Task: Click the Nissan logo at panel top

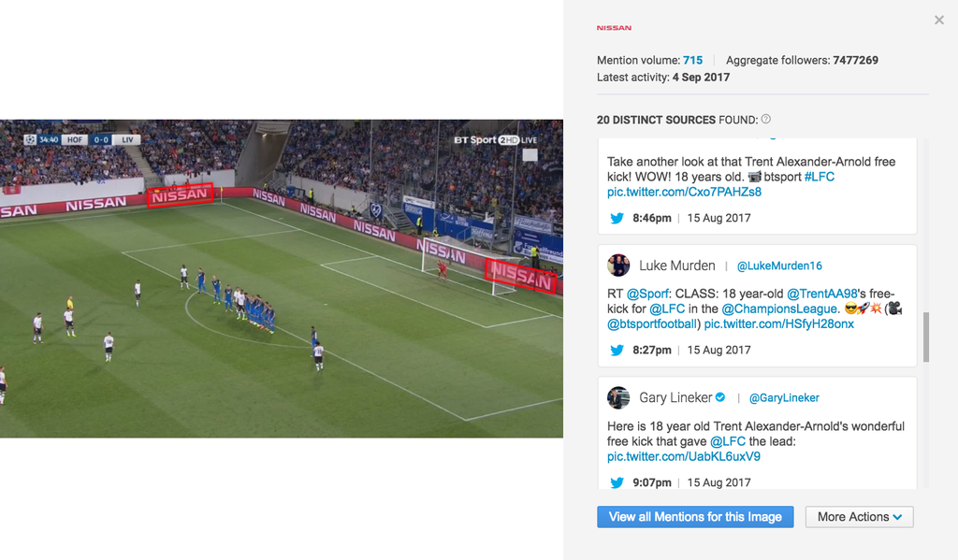Action: pyautogui.click(x=614, y=28)
